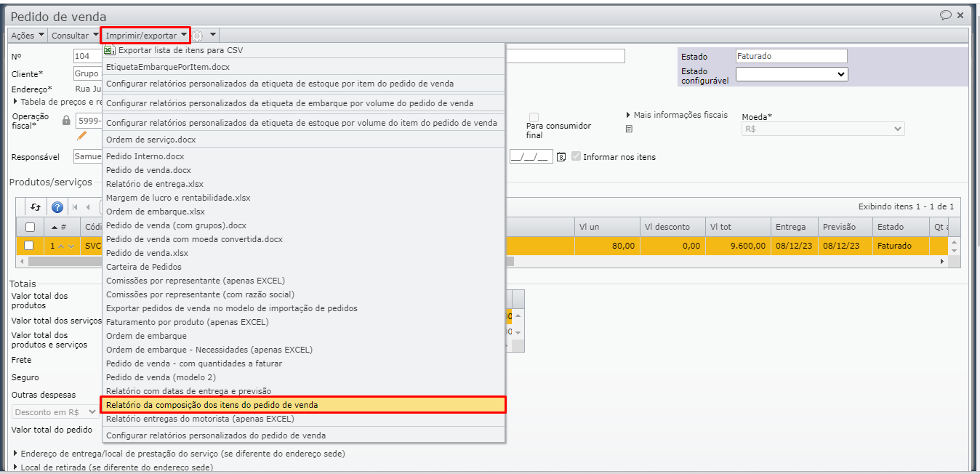980x474 pixels.
Task: Select Pedido de venda - com quantidades a faturar
Action: click(303, 363)
